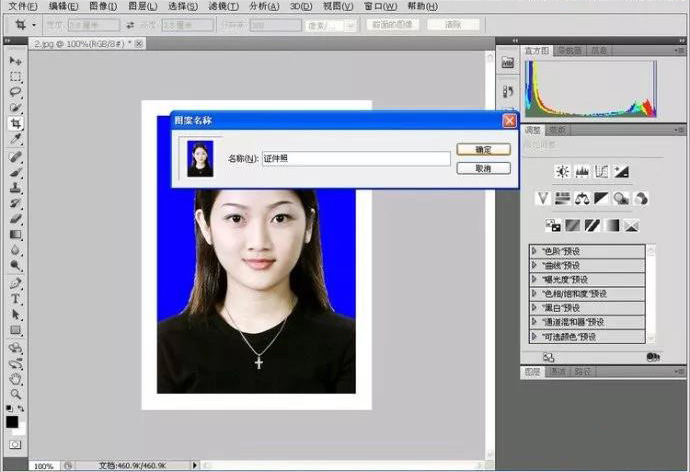690x472 pixels.
Task: Select the Blur tool
Action: click(x=15, y=250)
